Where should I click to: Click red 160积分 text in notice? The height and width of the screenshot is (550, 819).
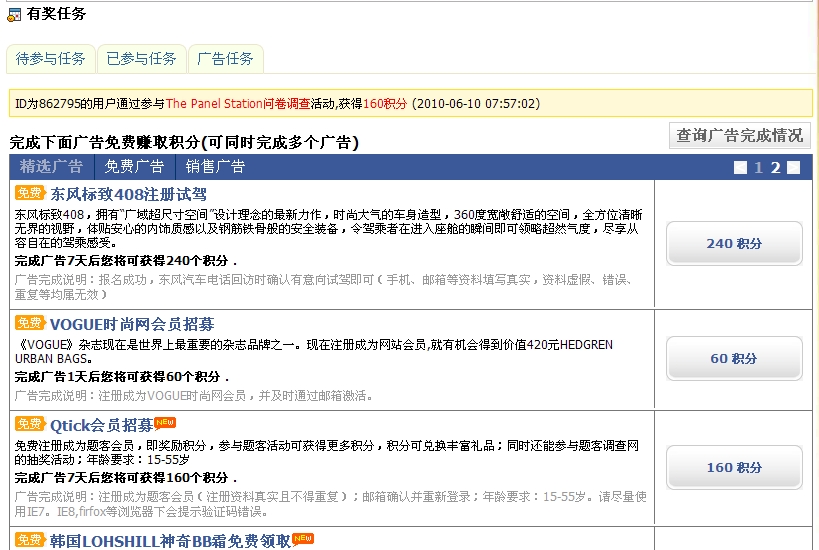click(x=385, y=103)
